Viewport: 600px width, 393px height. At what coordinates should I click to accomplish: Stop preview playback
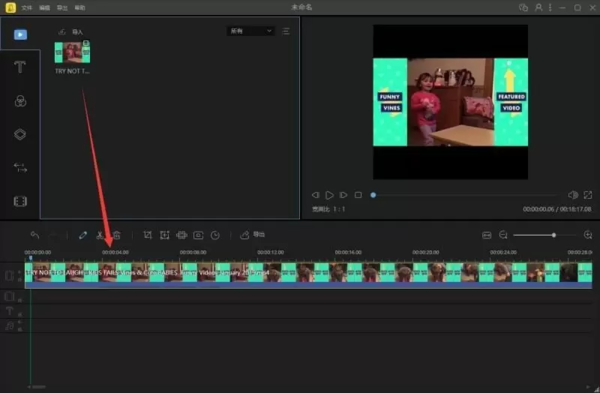click(358, 195)
